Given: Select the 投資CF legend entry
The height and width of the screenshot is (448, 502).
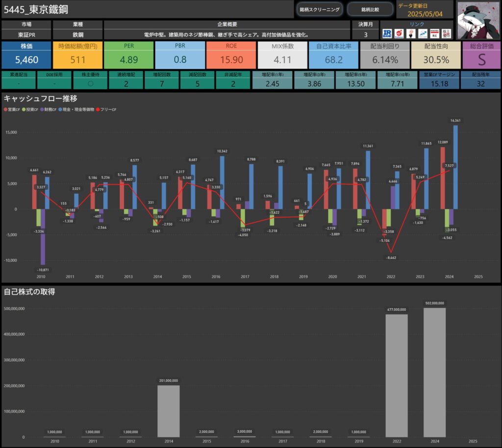Looking at the screenshot, I should click(x=30, y=109).
